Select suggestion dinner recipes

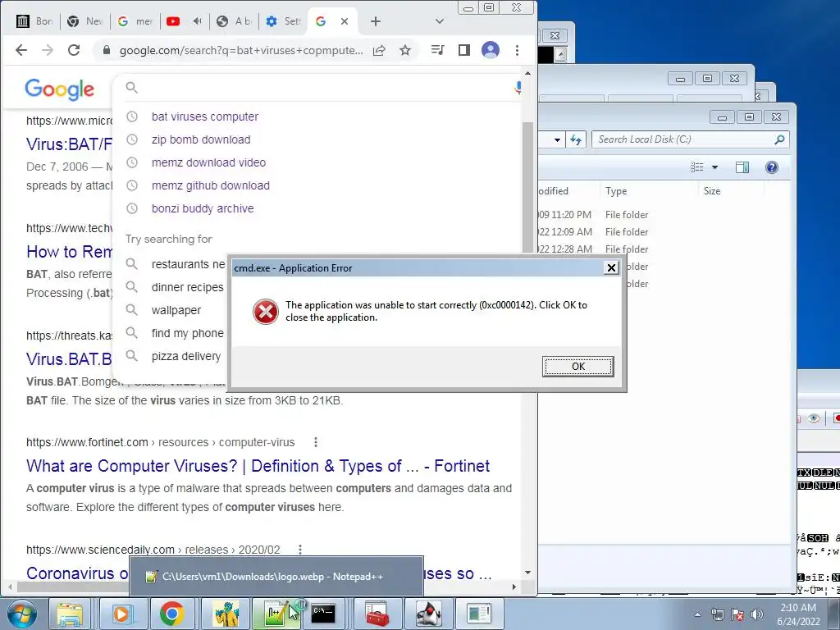pos(188,288)
